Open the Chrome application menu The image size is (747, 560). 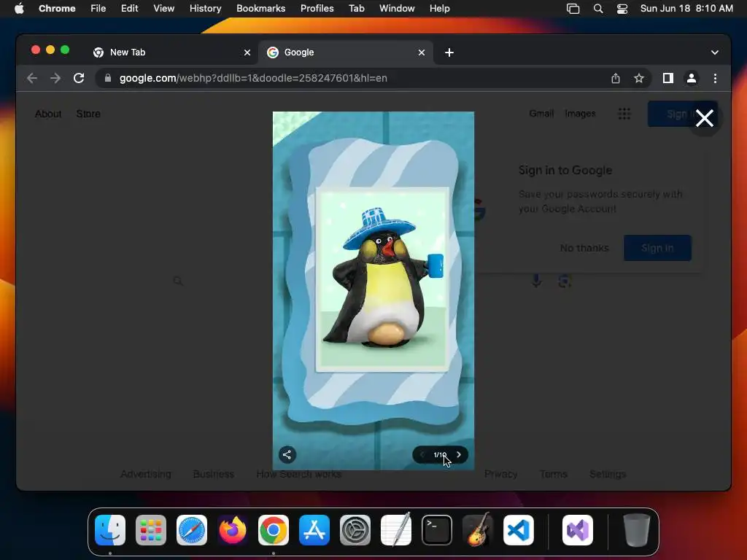57,9
